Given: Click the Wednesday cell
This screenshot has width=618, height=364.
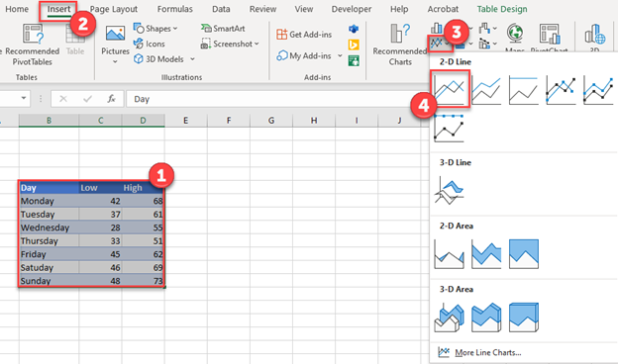Looking at the screenshot, I should tap(49, 227).
